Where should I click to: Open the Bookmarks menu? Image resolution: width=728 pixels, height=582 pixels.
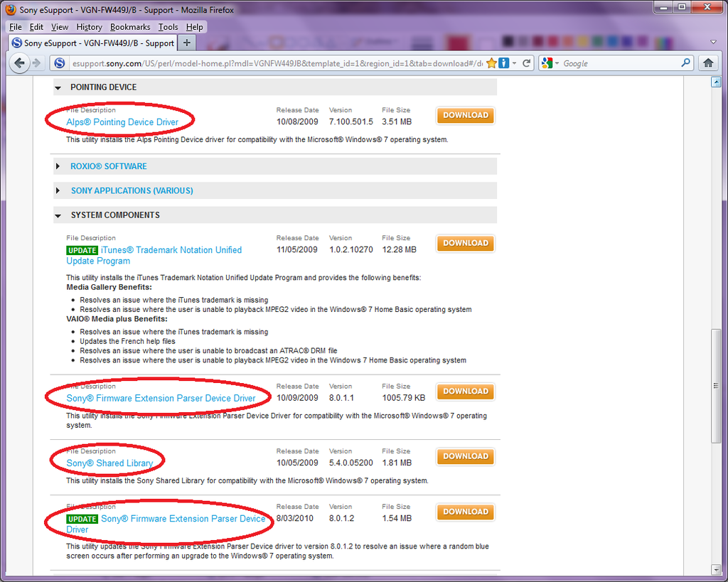tap(130, 27)
